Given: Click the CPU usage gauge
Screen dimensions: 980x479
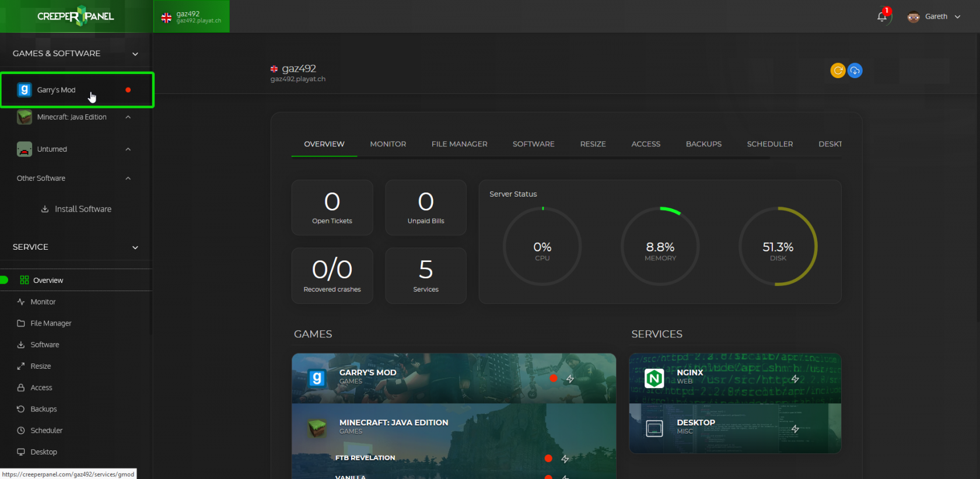Looking at the screenshot, I should coord(542,246).
